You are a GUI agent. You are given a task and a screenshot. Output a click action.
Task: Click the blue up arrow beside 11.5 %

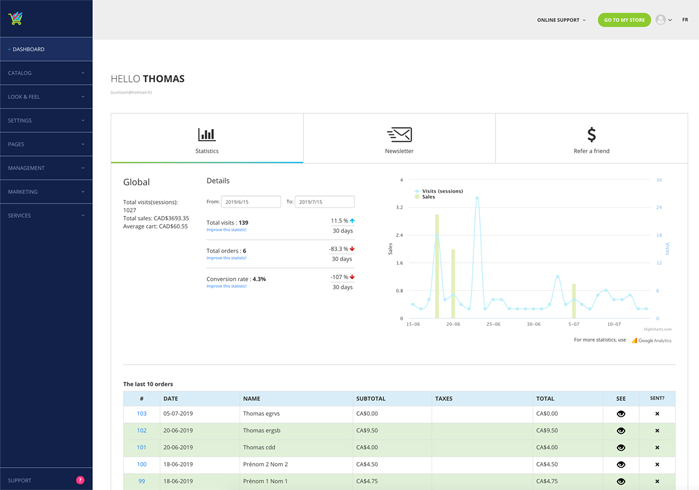[352, 221]
